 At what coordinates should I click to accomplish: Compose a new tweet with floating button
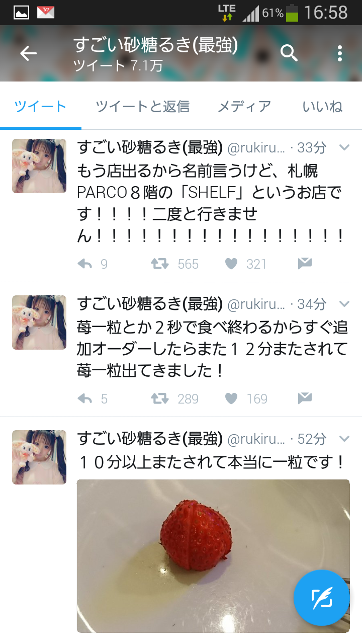pyautogui.click(x=321, y=597)
